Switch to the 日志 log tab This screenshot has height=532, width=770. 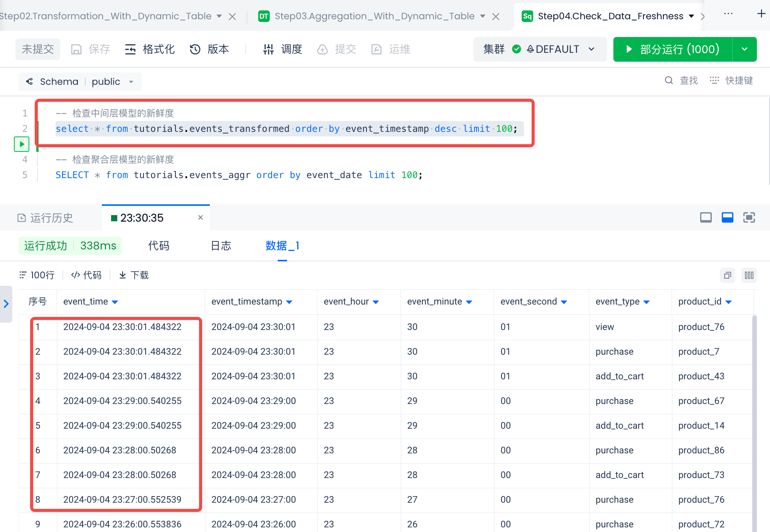point(221,246)
